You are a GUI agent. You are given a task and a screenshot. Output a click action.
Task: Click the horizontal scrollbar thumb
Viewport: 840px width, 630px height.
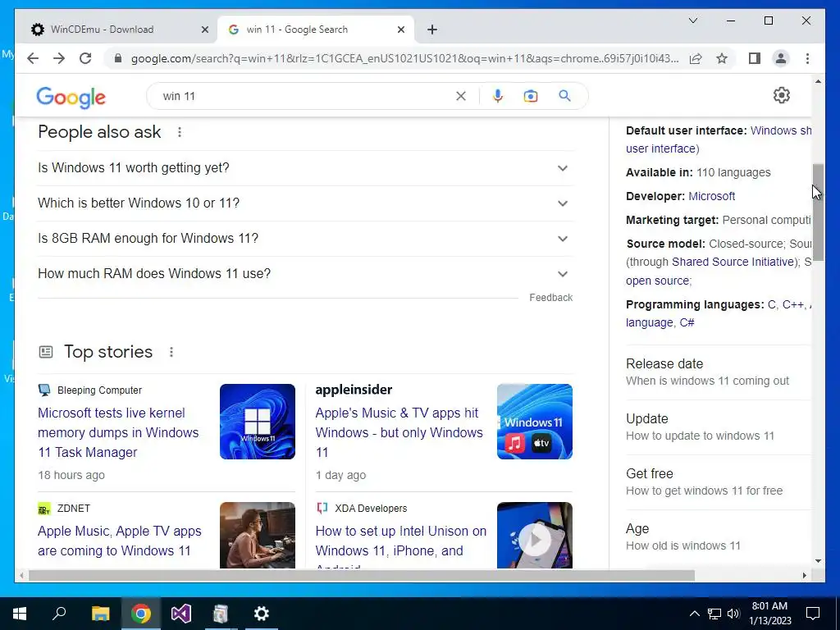[x=362, y=575]
